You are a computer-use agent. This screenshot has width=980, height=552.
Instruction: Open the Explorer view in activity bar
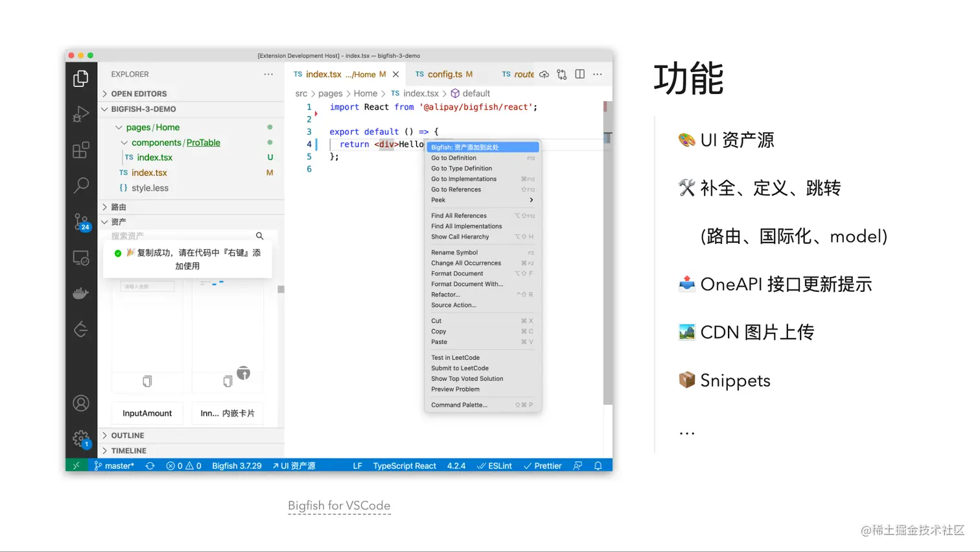[81, 78]
